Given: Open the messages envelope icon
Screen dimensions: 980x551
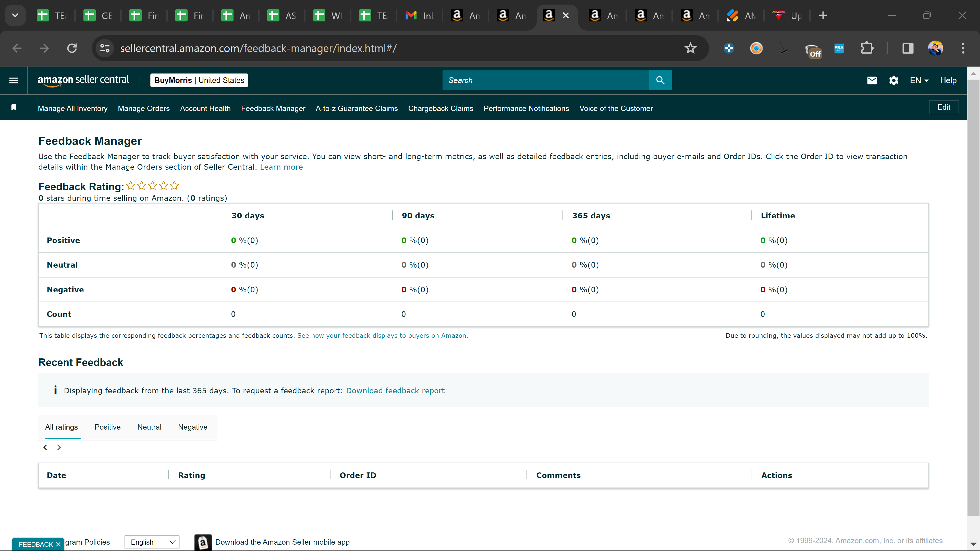Looking at the screenshot, I should point(872,80).
